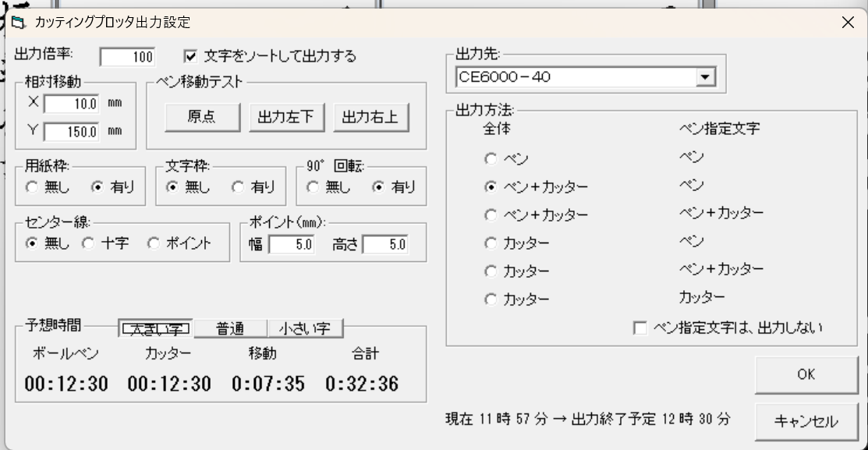Click the 出力左下 button
Screen dimensions: 868x450
click(286, 117)
